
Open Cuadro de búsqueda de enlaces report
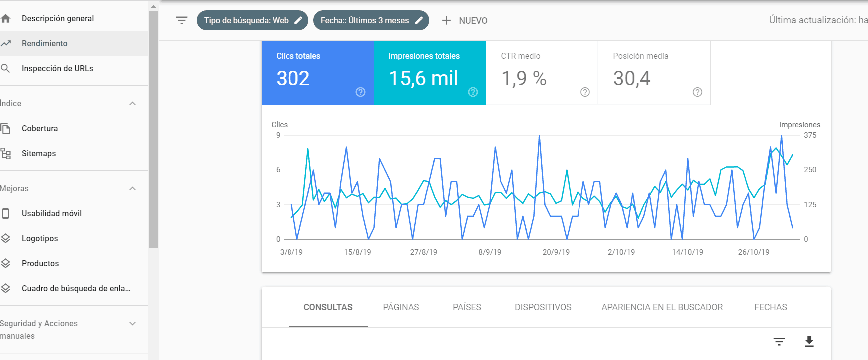74,288
